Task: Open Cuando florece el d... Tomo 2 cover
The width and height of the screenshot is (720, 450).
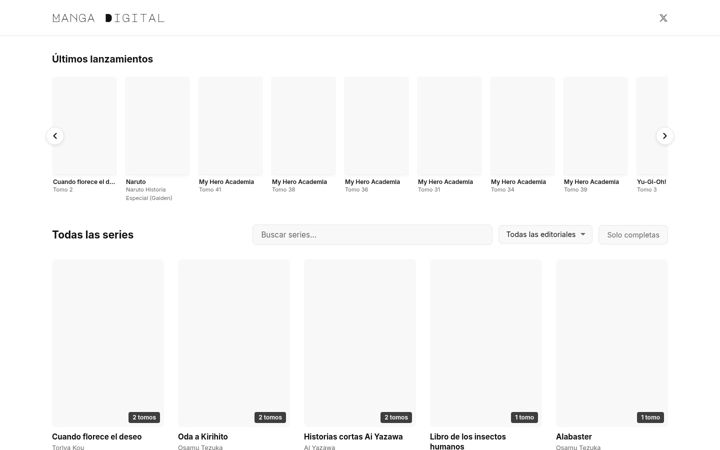Action: click(84, 126)
